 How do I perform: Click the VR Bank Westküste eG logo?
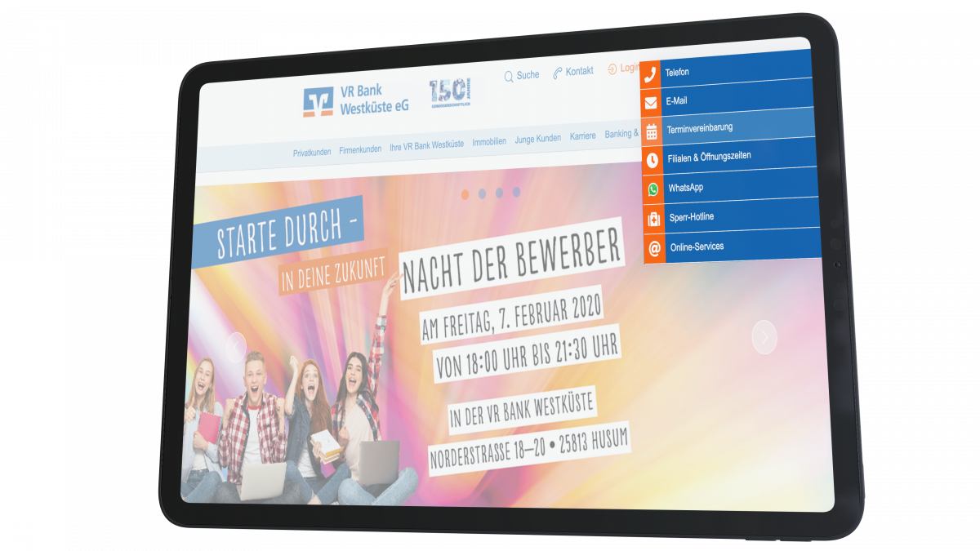tap(356, 100)
